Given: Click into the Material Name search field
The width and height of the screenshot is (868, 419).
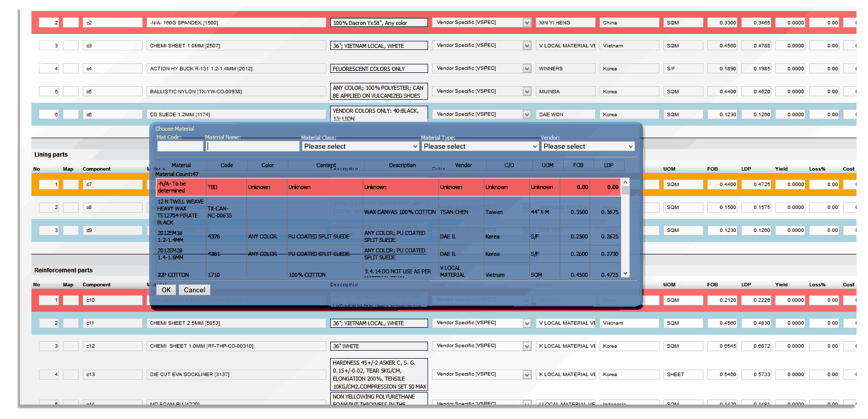Looking at the screenshot, I should click(253, 146).
